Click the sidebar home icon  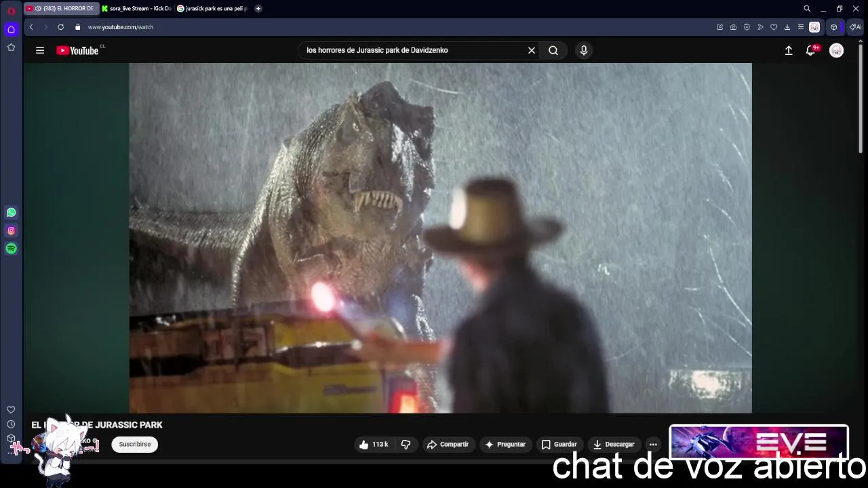click(x=11, y=29)
